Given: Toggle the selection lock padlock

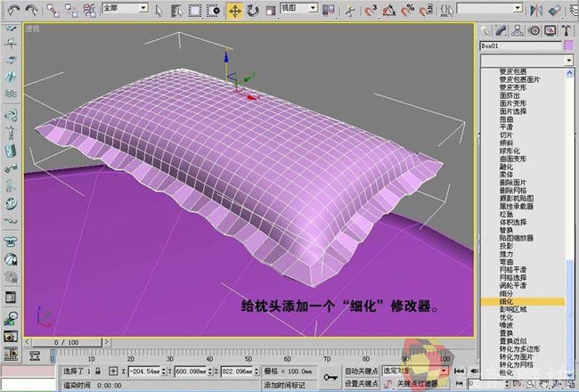Looking at the screenshot, I should (x=98, y=371).
